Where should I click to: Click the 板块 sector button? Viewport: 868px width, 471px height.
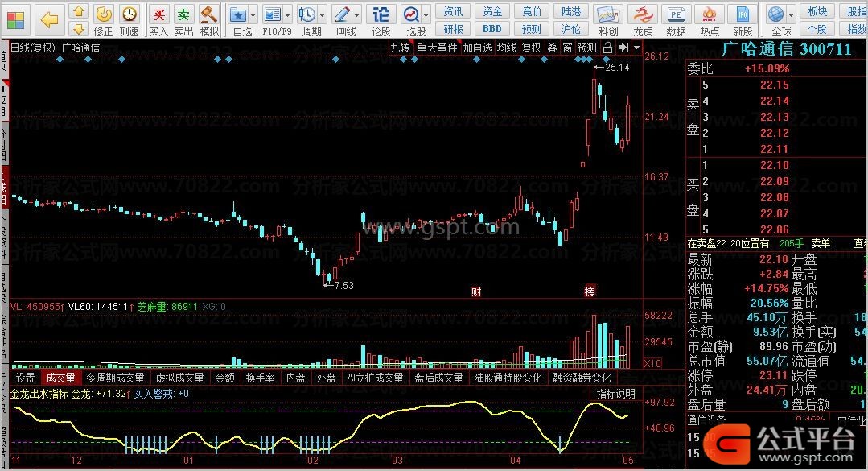coord(817,11)
